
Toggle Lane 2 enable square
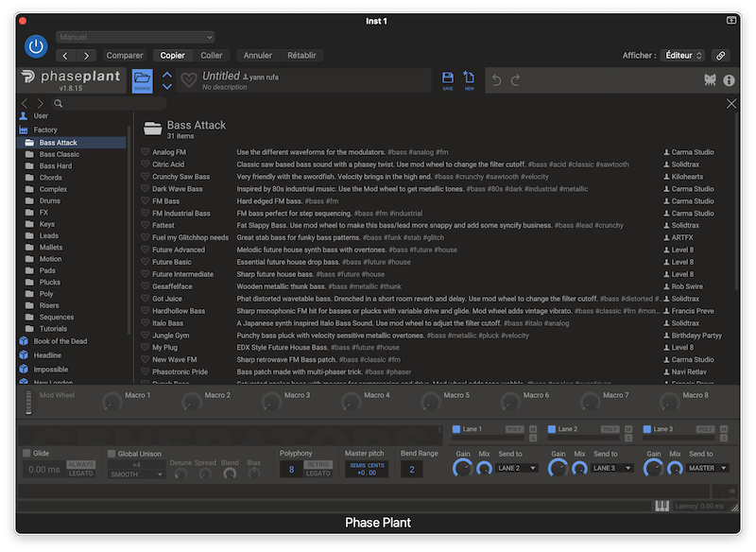point(552,428)
